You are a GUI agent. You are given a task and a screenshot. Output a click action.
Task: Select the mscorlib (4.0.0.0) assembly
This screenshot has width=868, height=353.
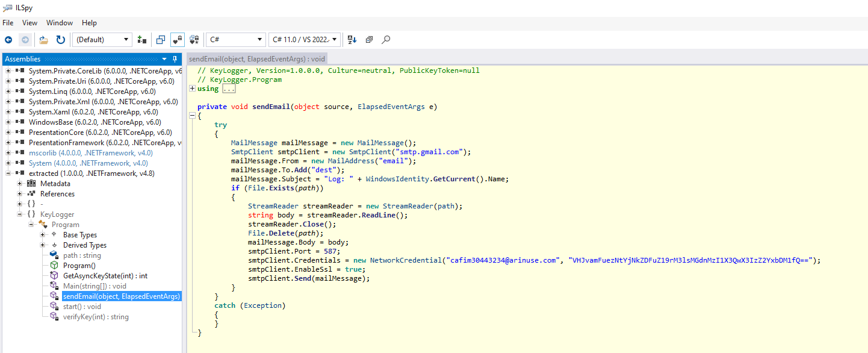(x=91, y=153)
